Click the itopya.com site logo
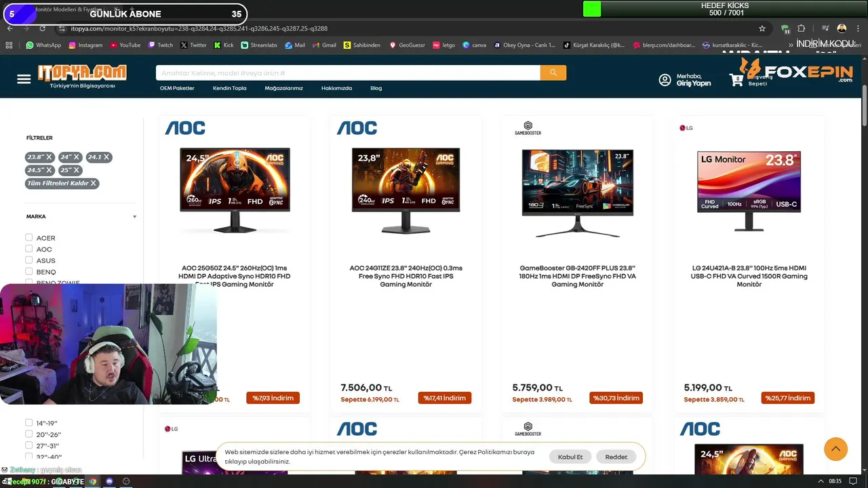The width and height of the screenshot is (868, 488). point(82,76)
